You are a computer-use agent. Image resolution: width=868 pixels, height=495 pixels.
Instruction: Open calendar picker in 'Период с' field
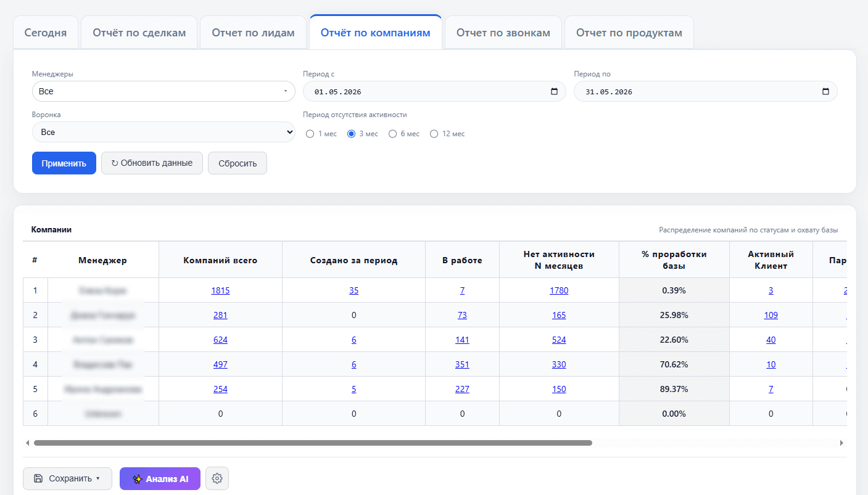click(x=554, y=91)
